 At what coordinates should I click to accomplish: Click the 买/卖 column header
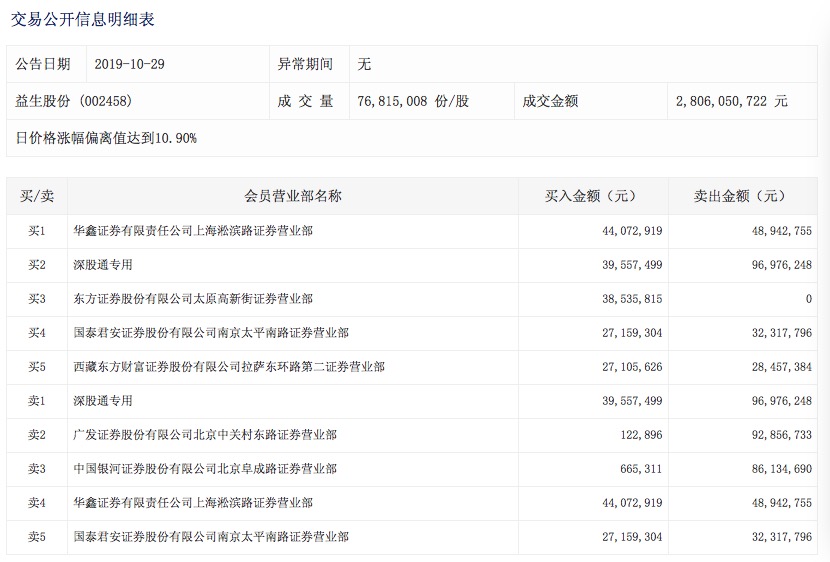[x=37, y=196]
